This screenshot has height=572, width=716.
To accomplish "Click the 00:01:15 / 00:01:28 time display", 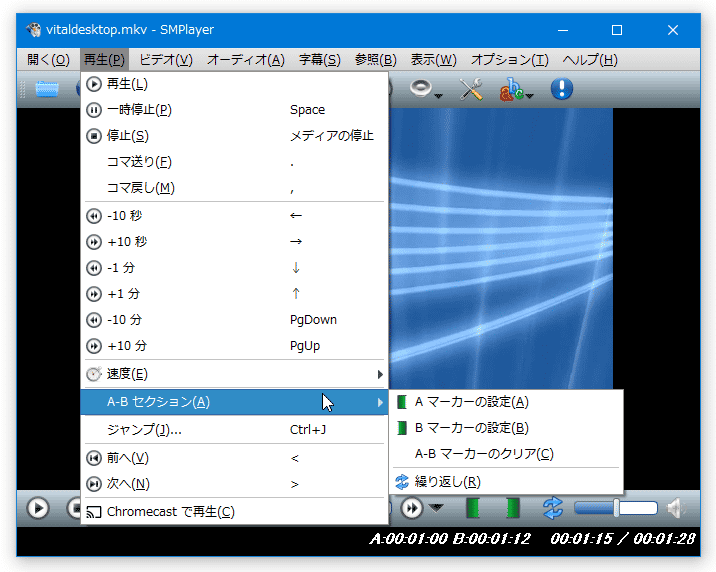I will pos(623,539).
